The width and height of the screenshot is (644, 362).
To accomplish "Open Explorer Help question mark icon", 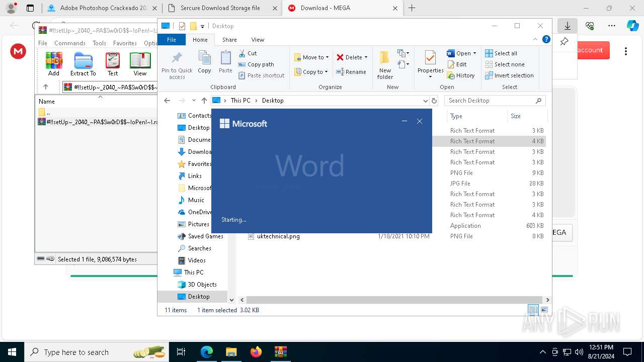I will click(546, 39).
